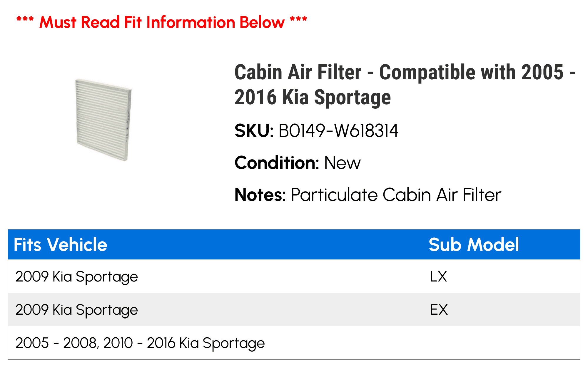Click the SKU label
The height and width of the screenshot is (367, 588).
pyautogui.click(x=254, y=131)
